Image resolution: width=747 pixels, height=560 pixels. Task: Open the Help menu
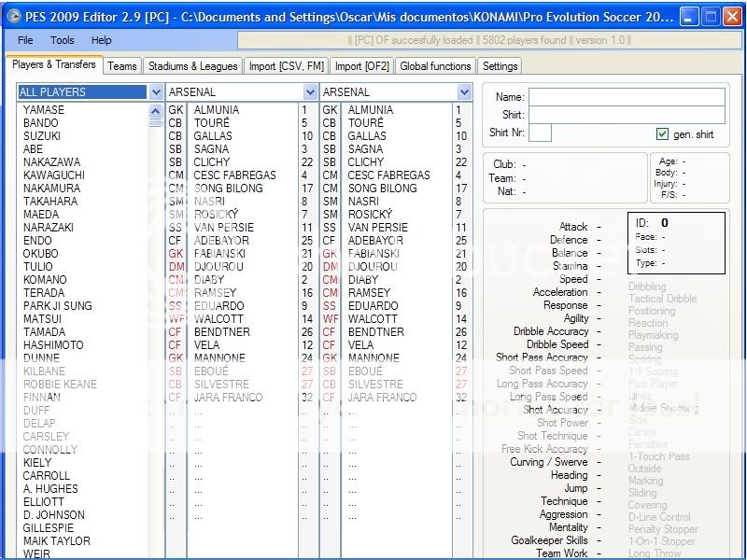[102, 40]
